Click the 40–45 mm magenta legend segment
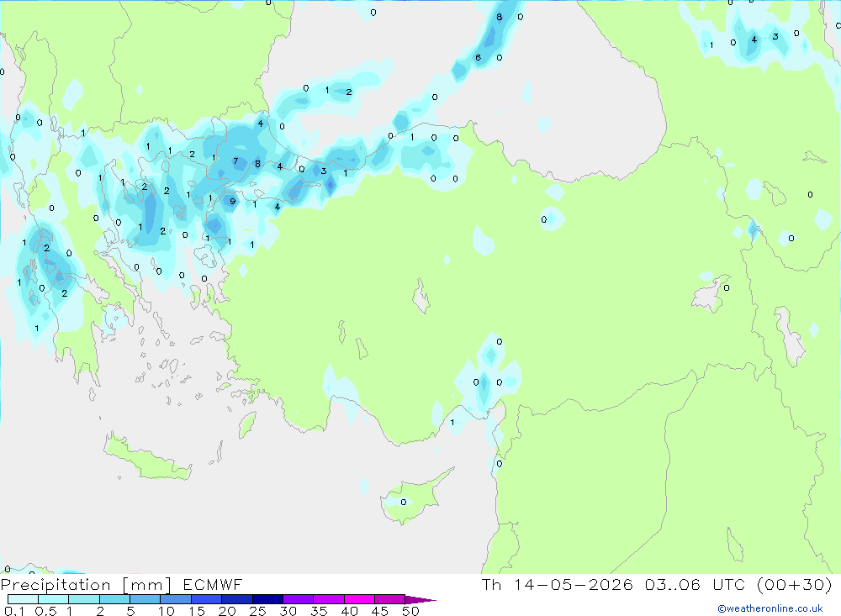The image size is (841, 616). (359, 599)
